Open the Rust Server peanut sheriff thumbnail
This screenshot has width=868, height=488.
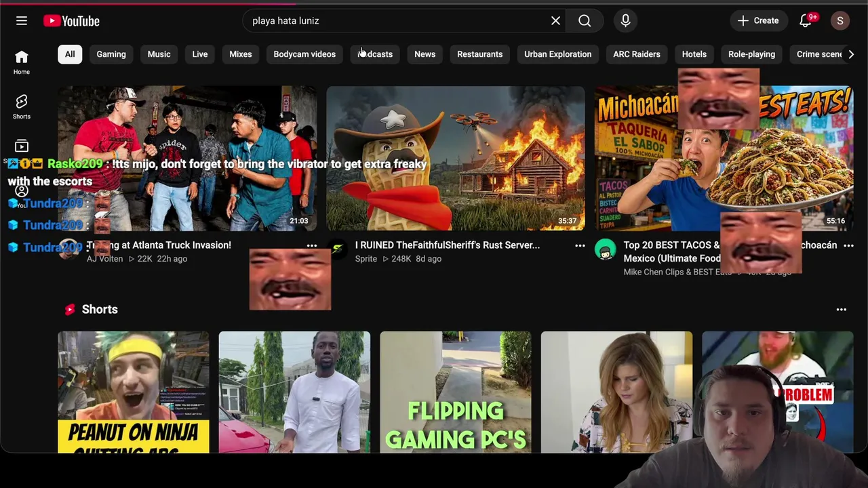[456, 158]
